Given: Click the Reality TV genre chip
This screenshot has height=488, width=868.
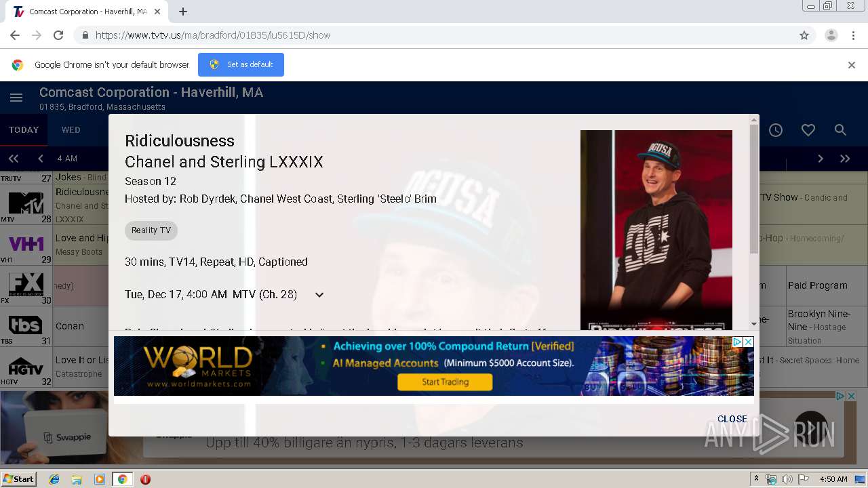Looking at the screenshot, I should point(151,230).
